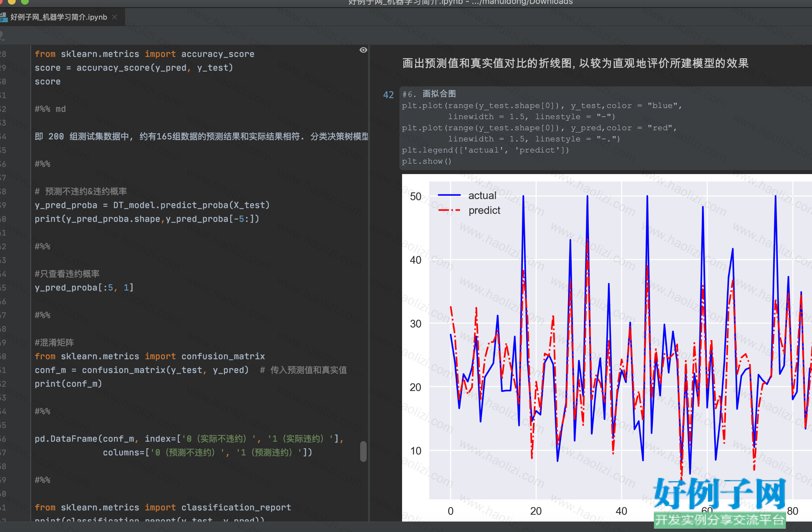Close the 好例子网_机器学习简介.ipynb tab
The width and height of the screenshot is (812, 532).
pyautogui.click(x=115, y=17)
